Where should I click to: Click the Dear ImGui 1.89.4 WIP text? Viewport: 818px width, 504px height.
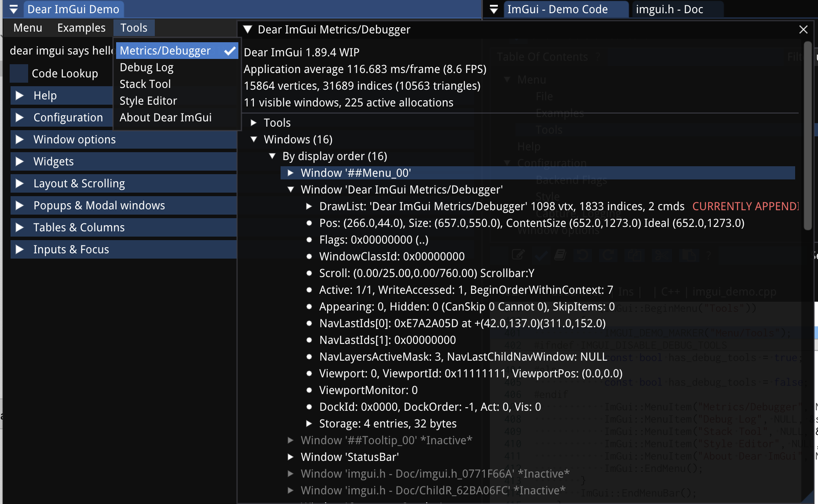302,52
